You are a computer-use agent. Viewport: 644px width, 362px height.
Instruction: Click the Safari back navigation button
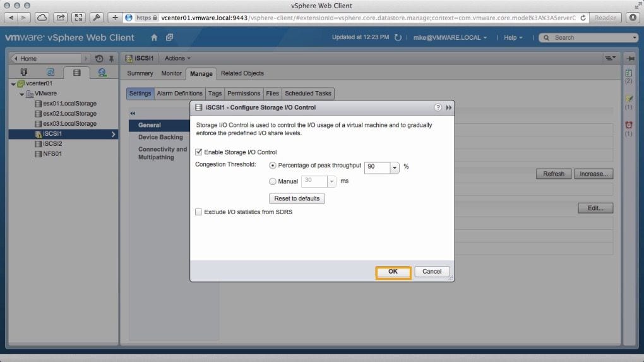coord(11,18)
